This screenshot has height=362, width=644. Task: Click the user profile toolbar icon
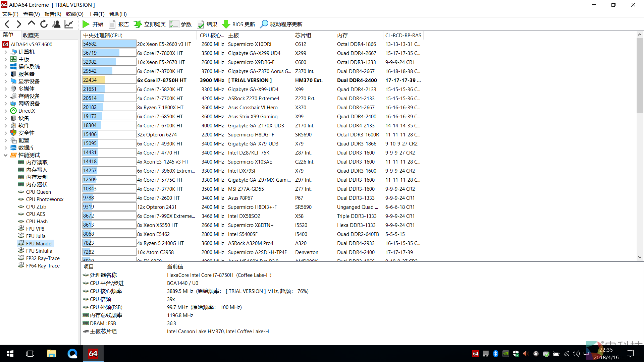tap(56, 24)
